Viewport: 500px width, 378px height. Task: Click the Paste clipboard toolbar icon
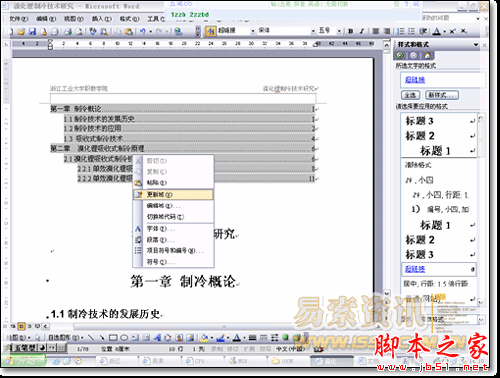(129, 31)
